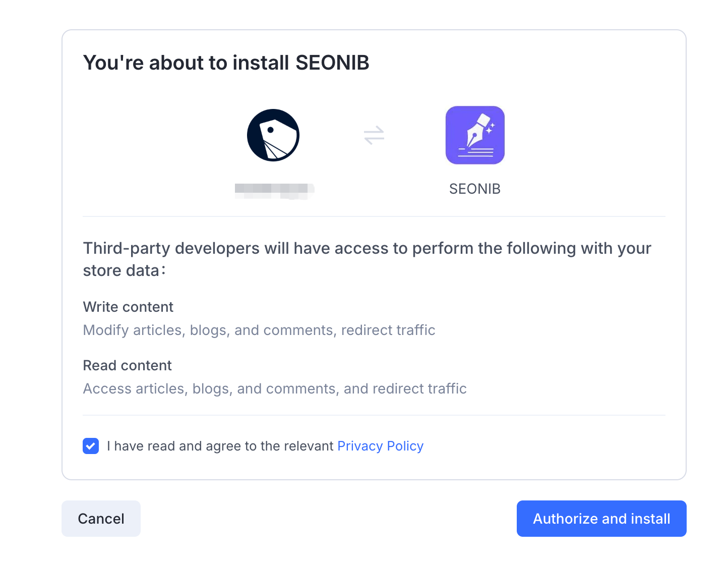Click the 'store data:' text line
Viewport: 728px width, 563px height.
124,271
